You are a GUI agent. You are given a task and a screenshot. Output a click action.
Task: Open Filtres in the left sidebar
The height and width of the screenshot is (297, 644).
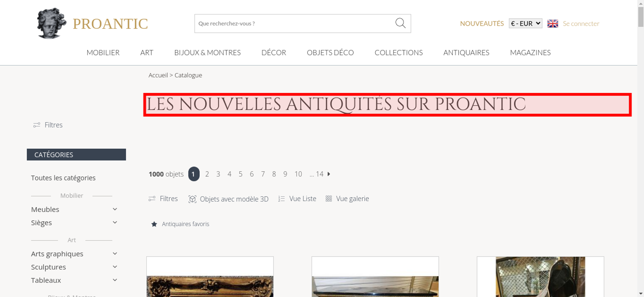48,125
